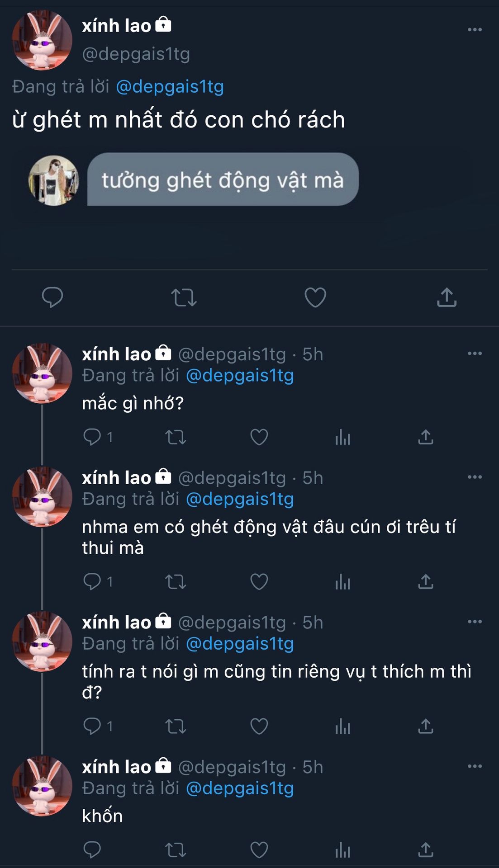Open @depgais1tg link in main tweet header
Image resolution: width=499 pixels, height=868 pixels.
click(170, 86)
